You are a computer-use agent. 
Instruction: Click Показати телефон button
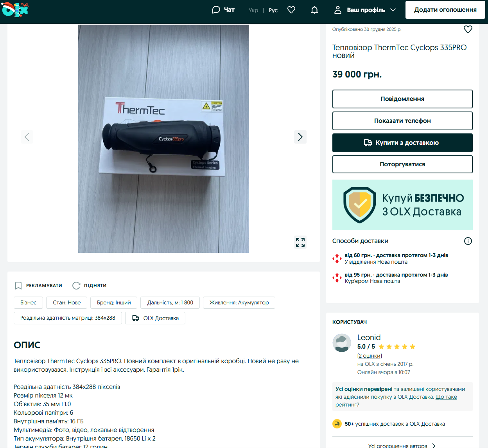pos(402,121)
